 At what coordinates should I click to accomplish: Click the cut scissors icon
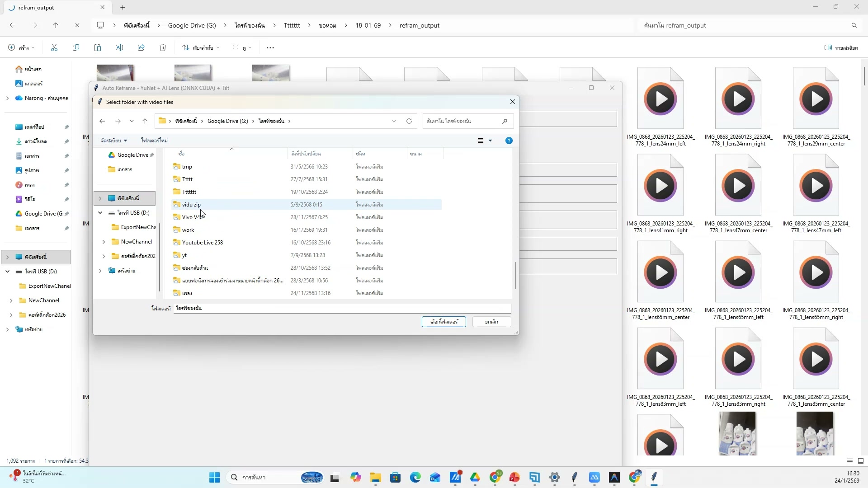[54, 47]
